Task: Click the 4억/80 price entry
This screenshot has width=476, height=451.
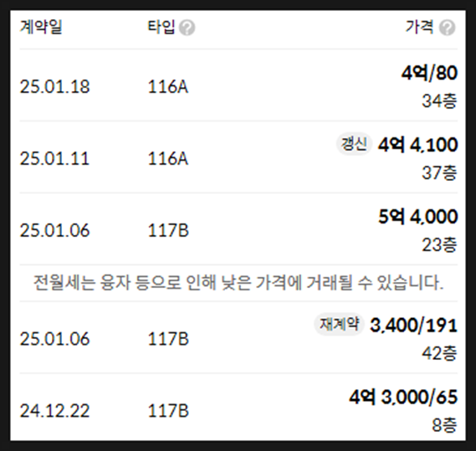Action: pos(429,73)
